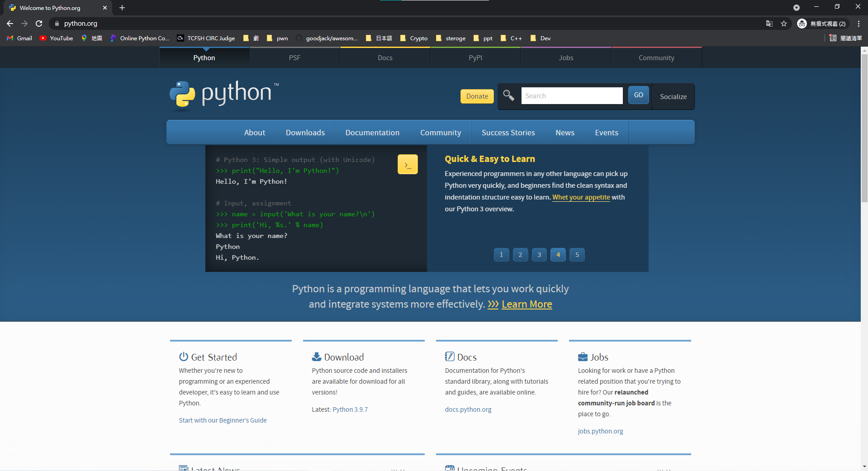Viewport: 868px width, 471px height.
Task: Open the pwn bookmark folder
Action: [x=277, y=38]
